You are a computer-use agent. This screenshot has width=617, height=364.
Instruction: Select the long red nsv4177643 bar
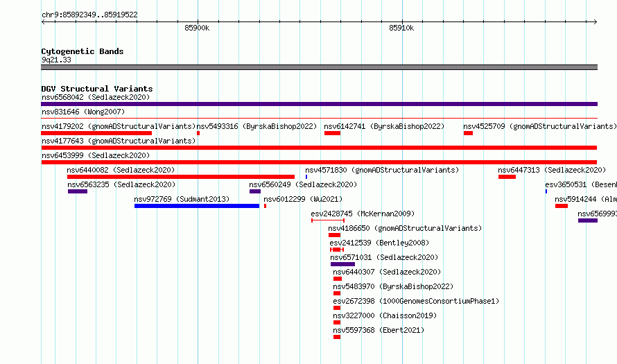point(319,148)
